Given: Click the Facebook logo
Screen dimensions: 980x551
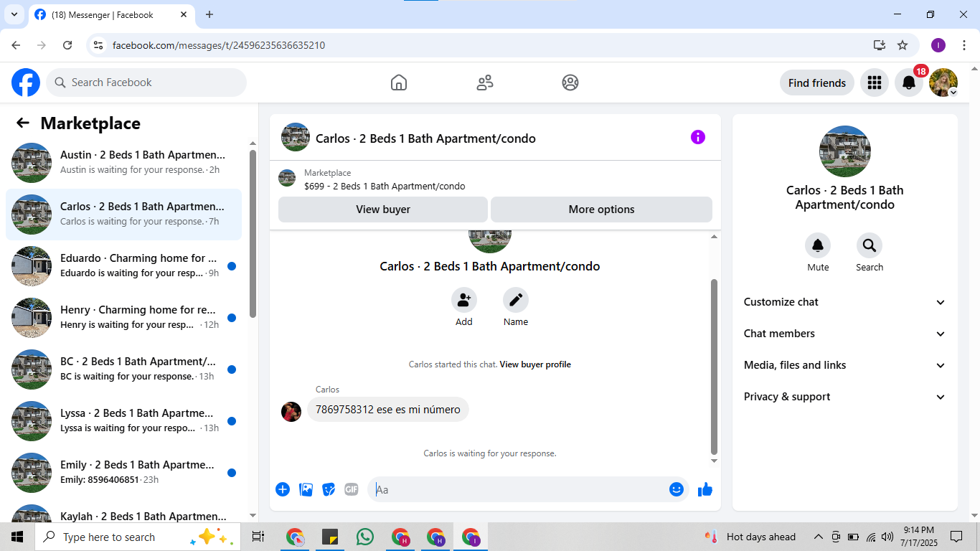Looking at the screenshot, I should [26, 83].
